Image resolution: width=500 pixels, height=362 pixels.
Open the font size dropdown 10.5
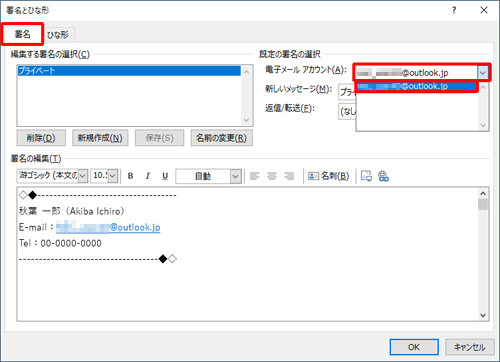click(x=113, y=176)
